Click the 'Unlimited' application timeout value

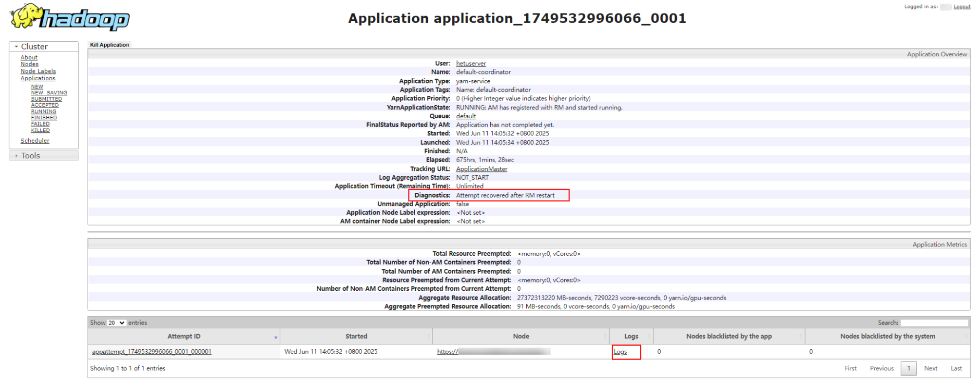click(470, 187)
